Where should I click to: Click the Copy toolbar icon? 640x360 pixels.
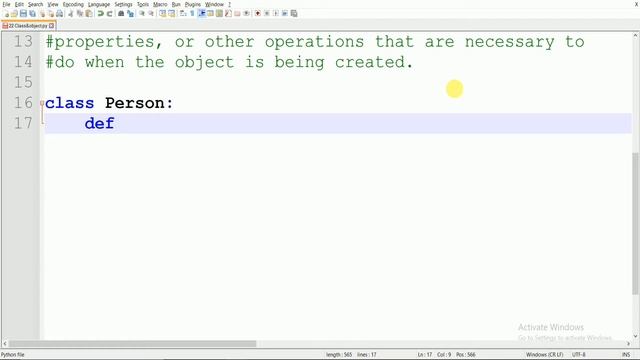(x=80, y=13)
